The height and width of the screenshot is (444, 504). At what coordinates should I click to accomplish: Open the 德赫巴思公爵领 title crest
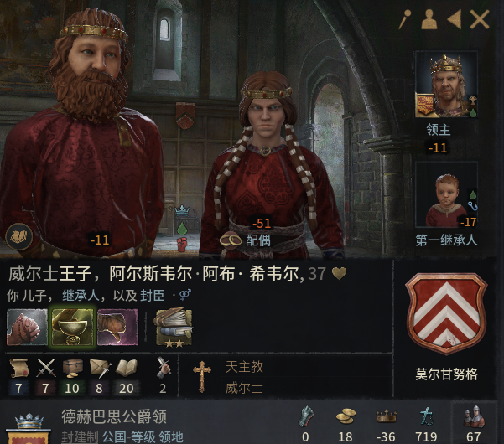29,429
